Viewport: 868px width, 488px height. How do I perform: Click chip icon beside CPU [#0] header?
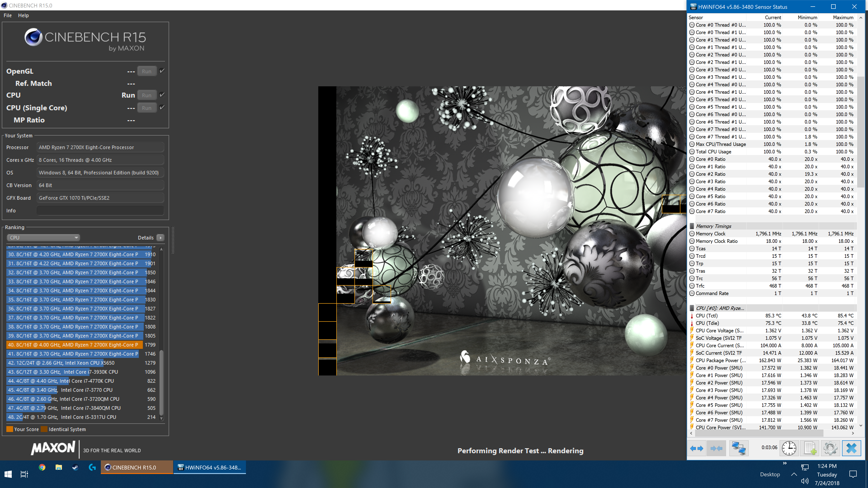tap(692, 308)
